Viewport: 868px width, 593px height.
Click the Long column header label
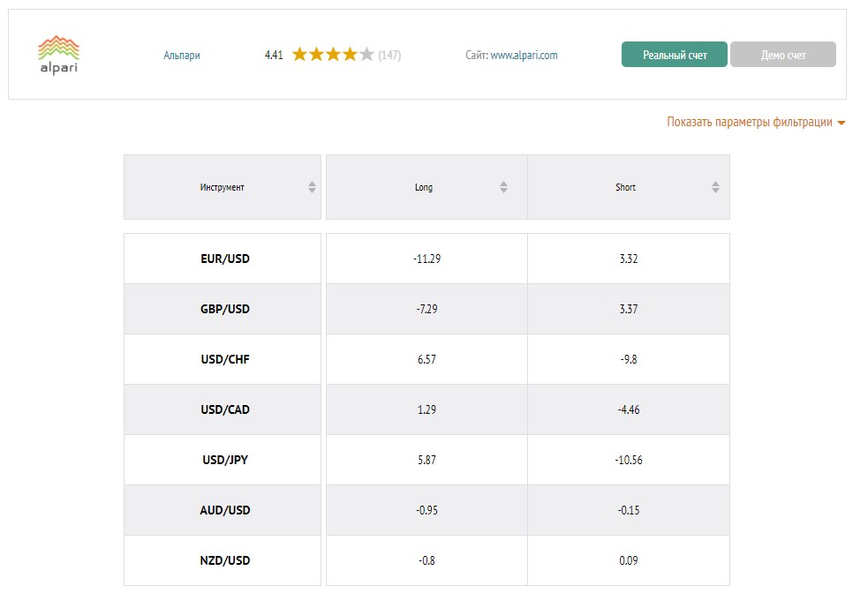[424, 187]
